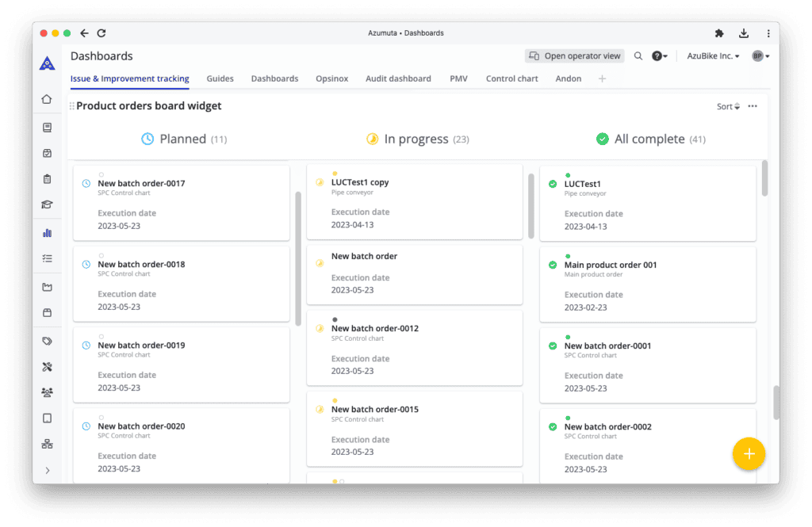Switch to the Audit dashboard tab

pyautogui.click(x=398, y=78)
